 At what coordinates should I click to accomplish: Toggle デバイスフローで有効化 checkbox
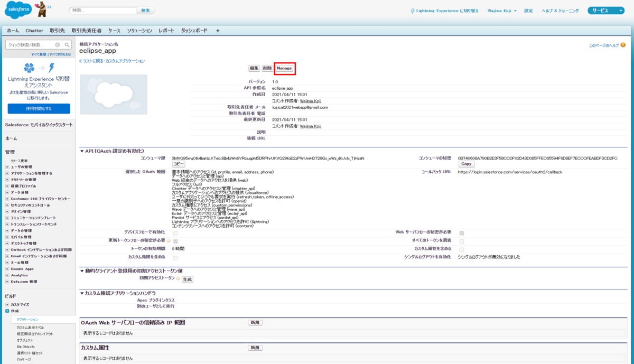175,232
